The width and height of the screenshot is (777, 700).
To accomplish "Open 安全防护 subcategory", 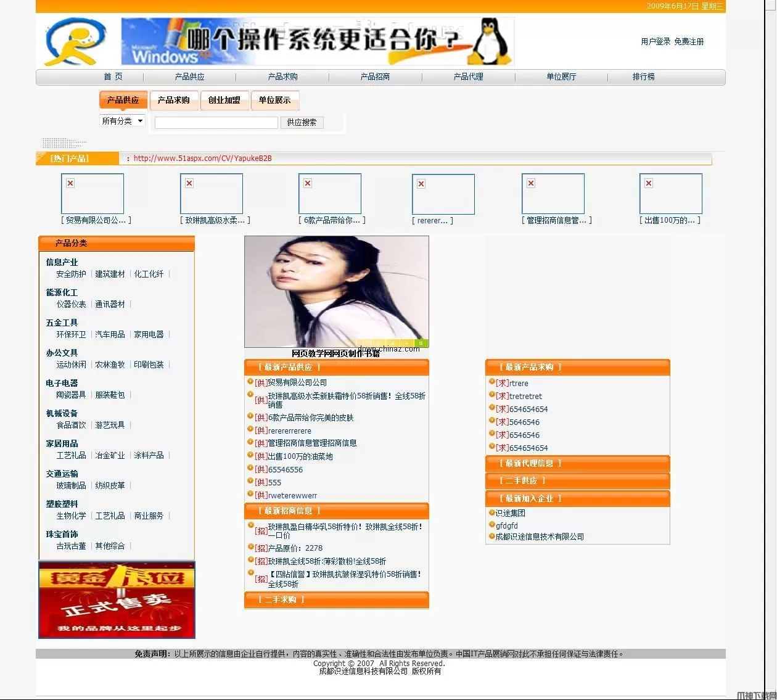I will [71, 274].
